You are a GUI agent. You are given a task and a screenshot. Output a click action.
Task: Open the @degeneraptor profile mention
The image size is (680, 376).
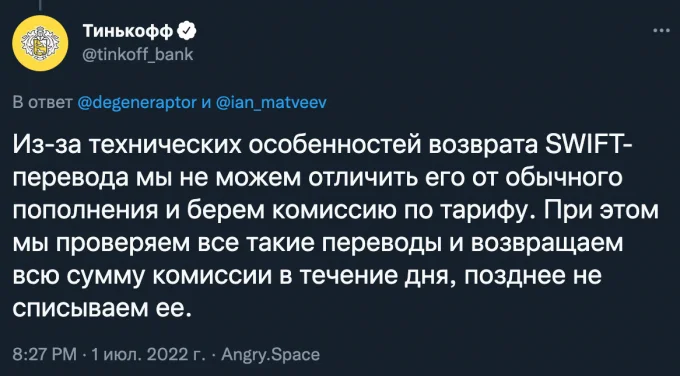[137, 102]
